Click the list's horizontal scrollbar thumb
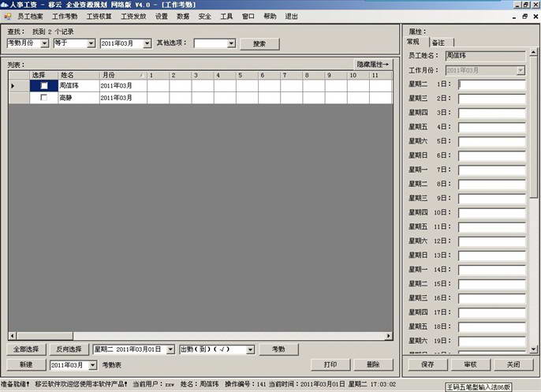 click(x=45, y=335)
